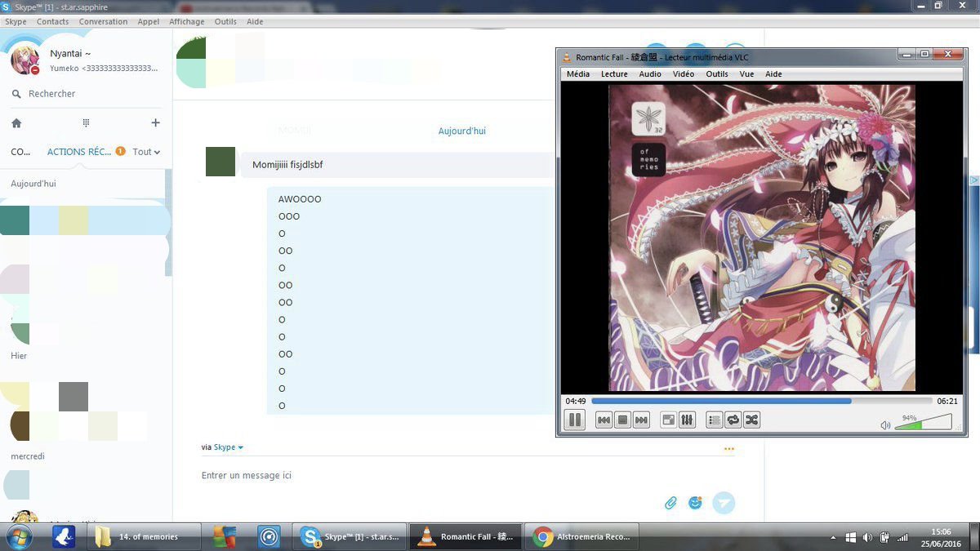Open Outils menu in Skype

click(225, 21)
